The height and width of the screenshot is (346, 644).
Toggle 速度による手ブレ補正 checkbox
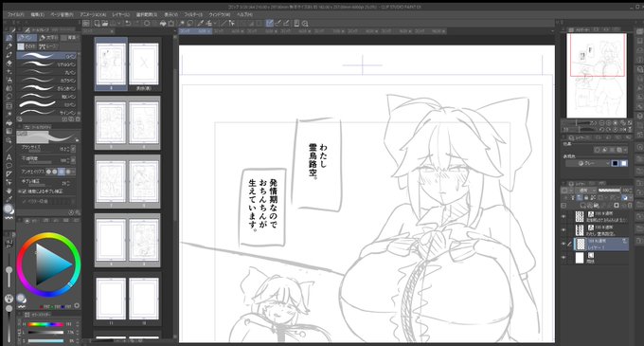click(x=24, y=191)
